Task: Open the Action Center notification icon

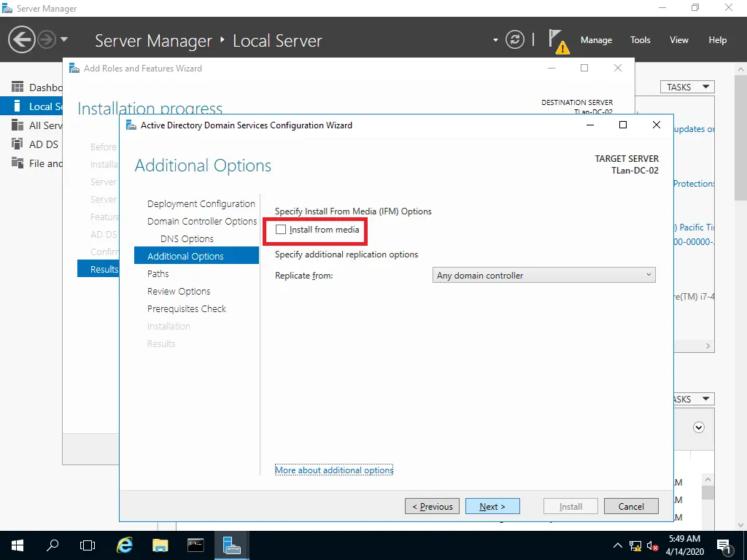Action: pyautogui.click(x=724, y=545)
